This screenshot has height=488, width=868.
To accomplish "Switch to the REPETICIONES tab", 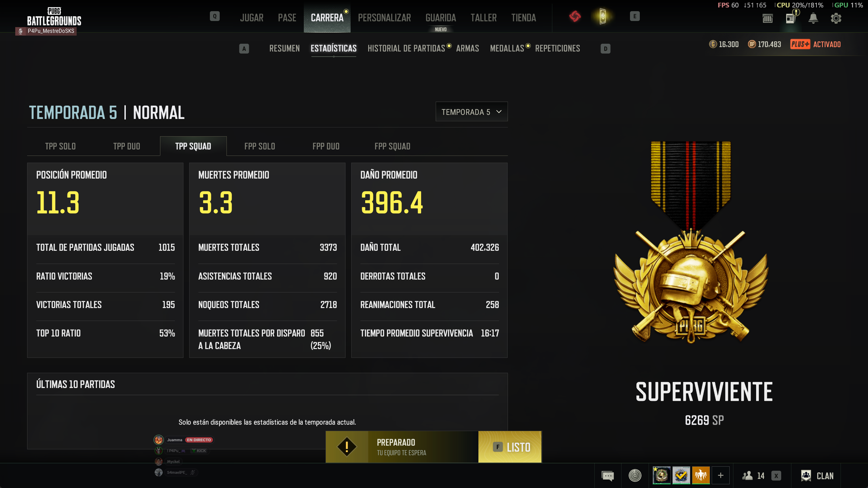I will pyautogui.click(x=557, y=48).
